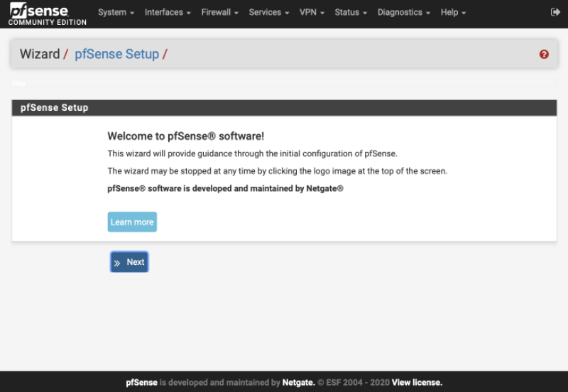The height and width of the screenshot is (392, 568).
Task: Expand the Status menu
Action: [351, 12]
